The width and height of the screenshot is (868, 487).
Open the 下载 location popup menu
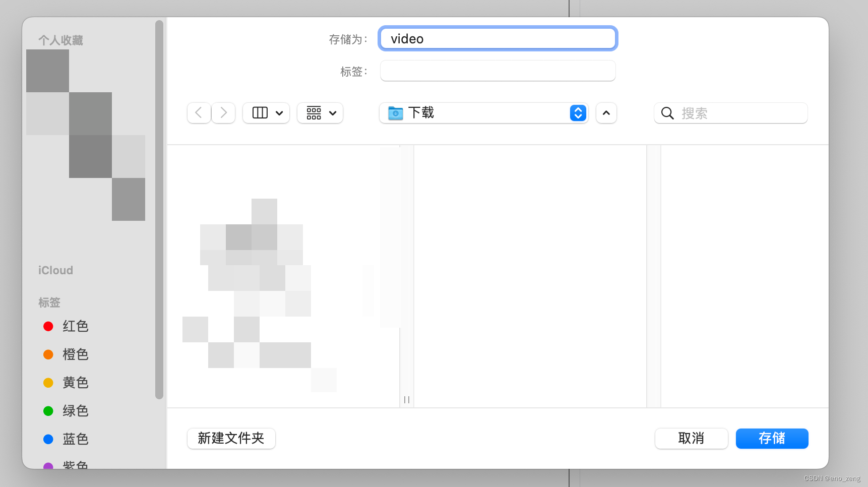[484, 113]
